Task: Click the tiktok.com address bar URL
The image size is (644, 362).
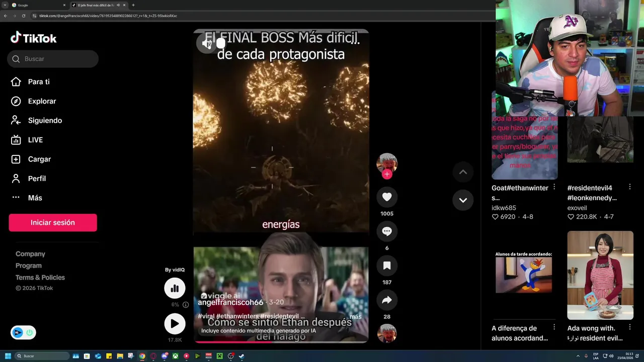Action: click(x=108, y=16)
